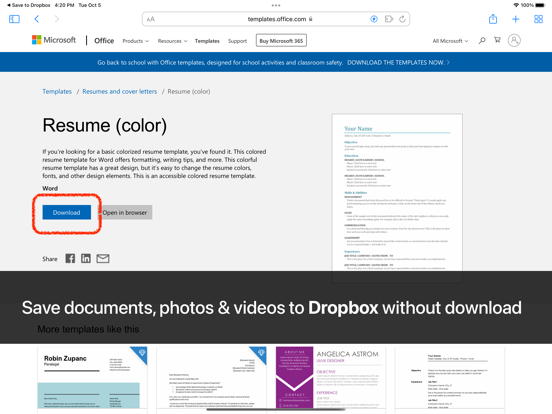Open the shopping cart icon
Image resolution: width=552 pixels, height=414 pixels.
(497, 40)
